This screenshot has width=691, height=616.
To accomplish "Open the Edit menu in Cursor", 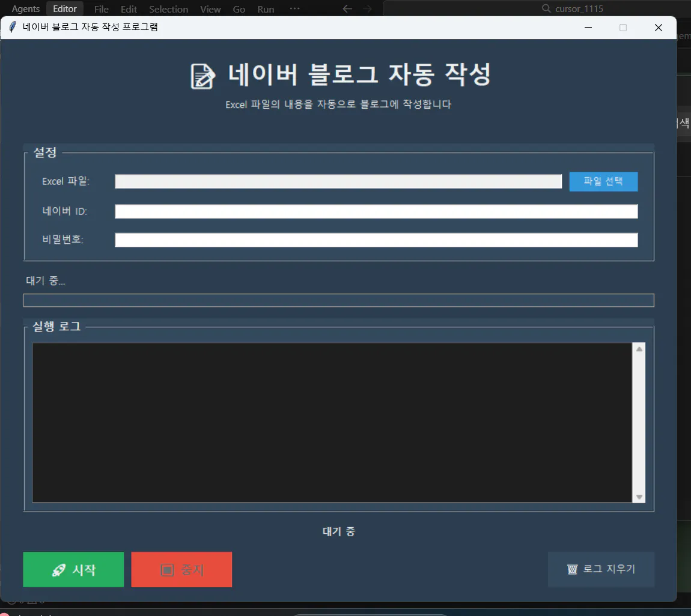I will tap(129, 9).
